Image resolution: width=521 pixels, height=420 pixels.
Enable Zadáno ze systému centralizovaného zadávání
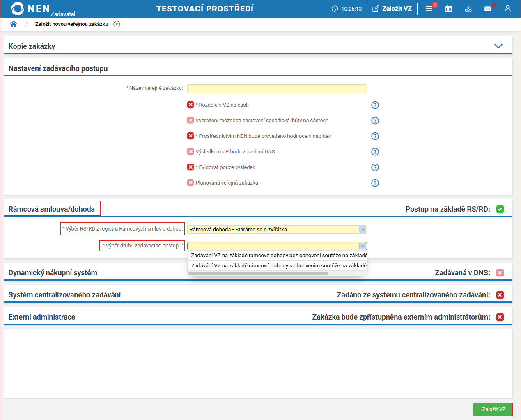[x=500, y=295]
